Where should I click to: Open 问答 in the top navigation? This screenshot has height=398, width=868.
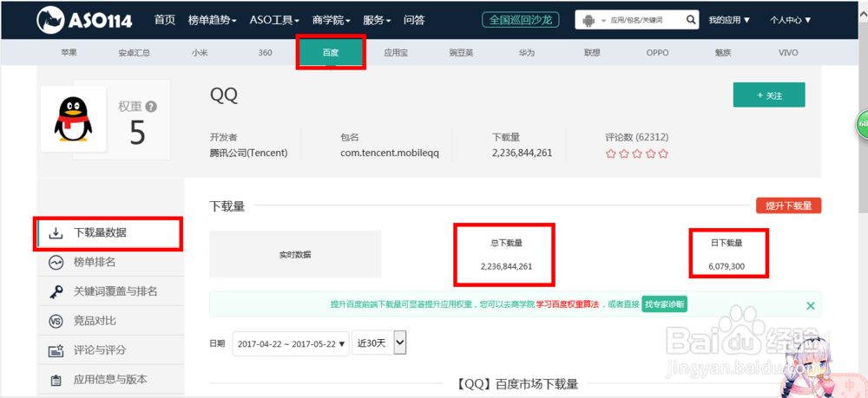(x=414, y=21)
